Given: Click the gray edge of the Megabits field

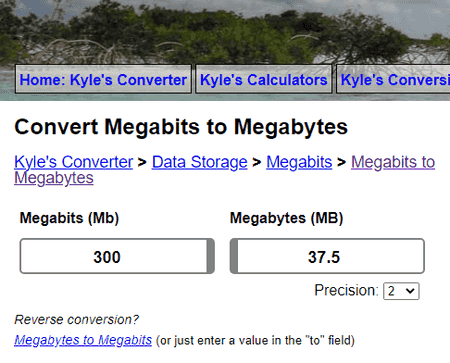Looking at the screenshot, I should click(x=211, y=256).
